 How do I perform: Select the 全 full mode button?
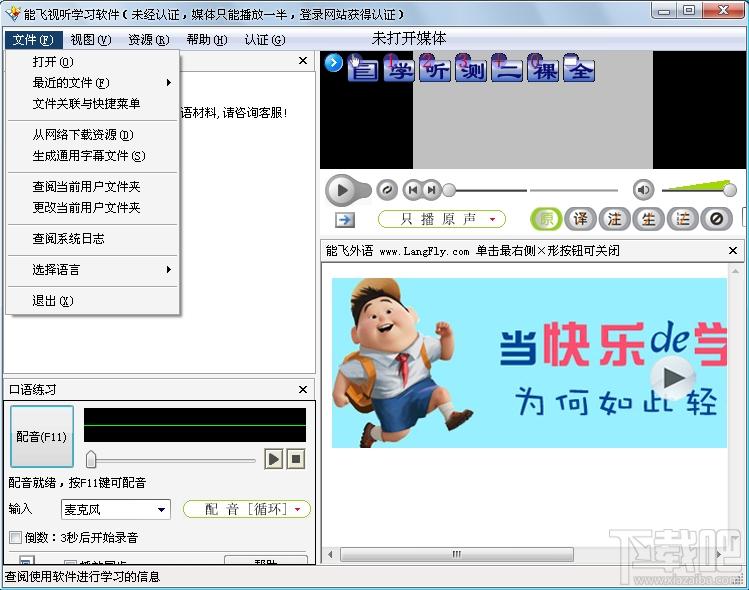[x=579, y=70]
